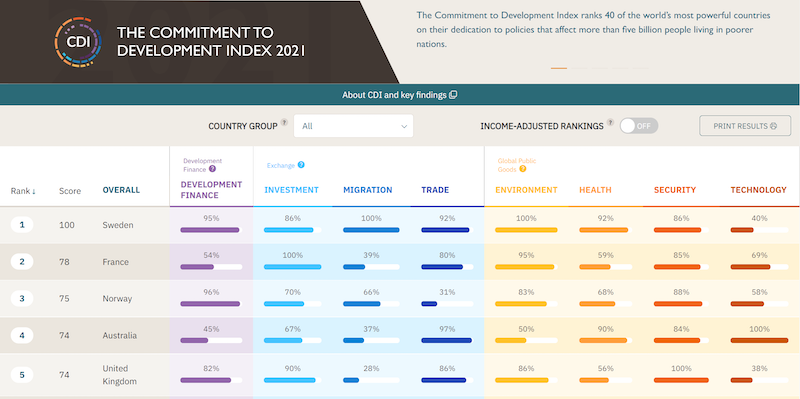This screenshot has height=399, width=800.
Task: Toggle Income-Adjusted Rankings switch on
Action: pos(639,126)
